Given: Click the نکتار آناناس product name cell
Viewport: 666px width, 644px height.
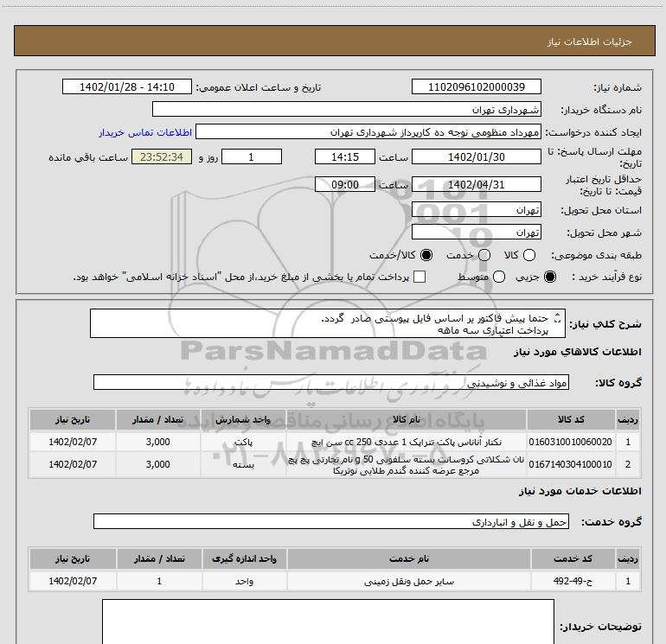Looking at the screenshot, I should (407, 442).
